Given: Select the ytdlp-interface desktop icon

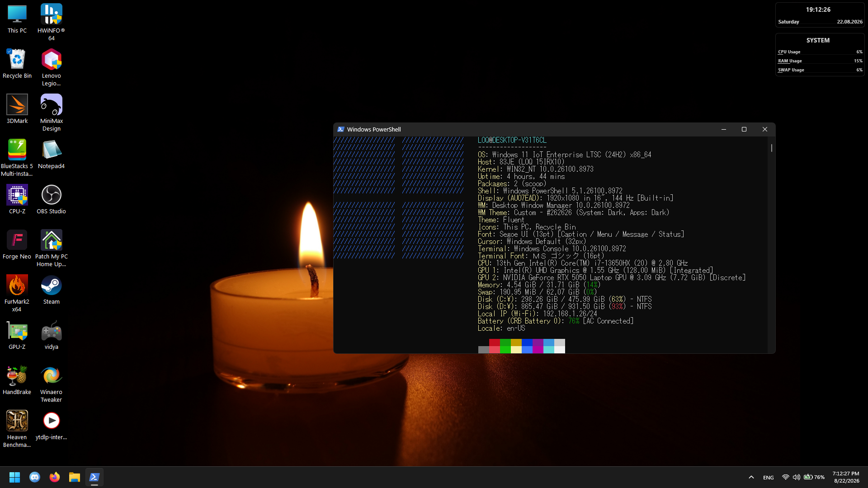Looking at the screenshot, I should [51, 426].
